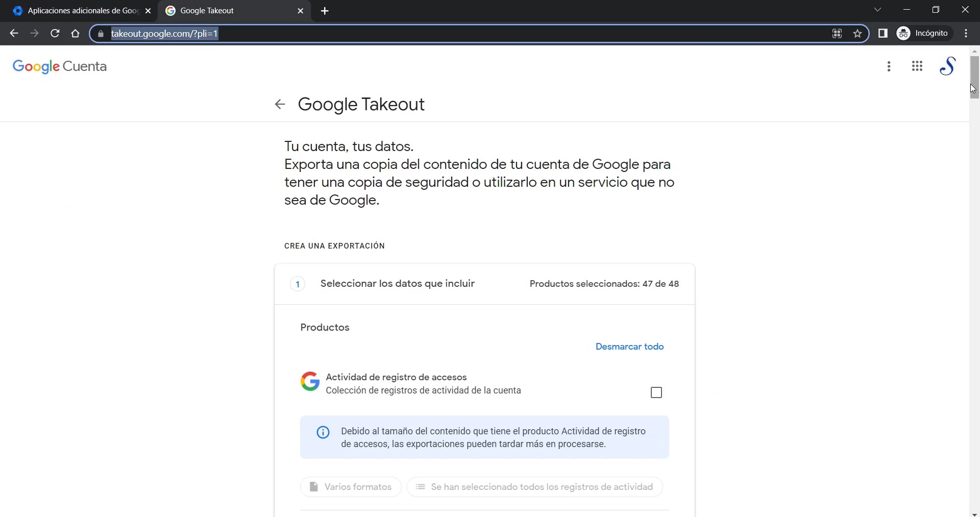Click the vertical scrollbar thumb
The height and width of the screenshot is (517, 980).
[974, 77]
